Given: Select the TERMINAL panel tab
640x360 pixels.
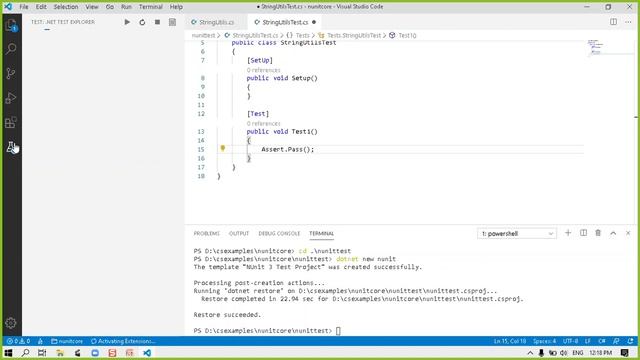Looking at the screenshot, I should pos(321,233).
